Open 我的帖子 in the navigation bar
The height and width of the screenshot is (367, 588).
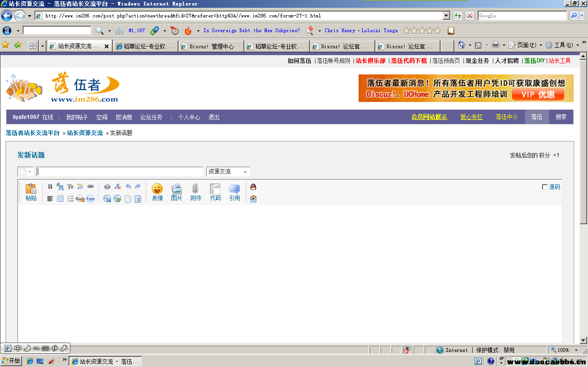point(76,117)
